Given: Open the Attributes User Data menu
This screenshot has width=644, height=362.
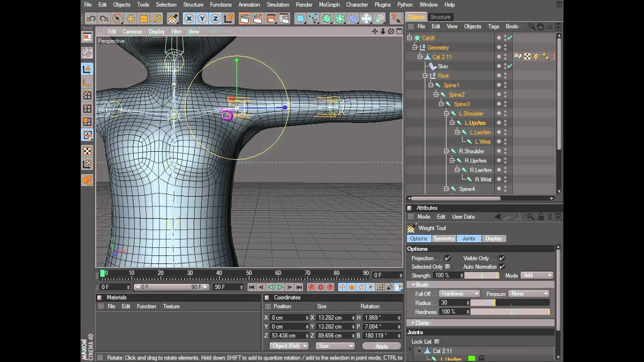Looking at the screenshot, I should coord(463,217).
